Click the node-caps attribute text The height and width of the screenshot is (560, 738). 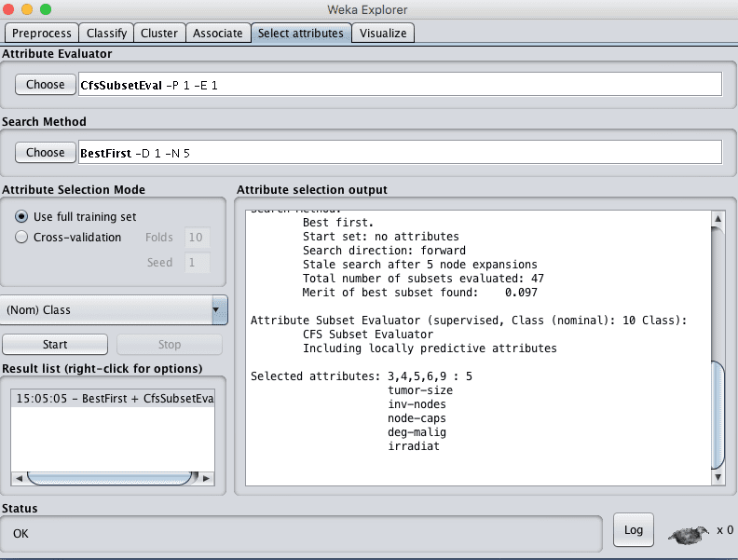pyautogui.click(x=417, y=418)
